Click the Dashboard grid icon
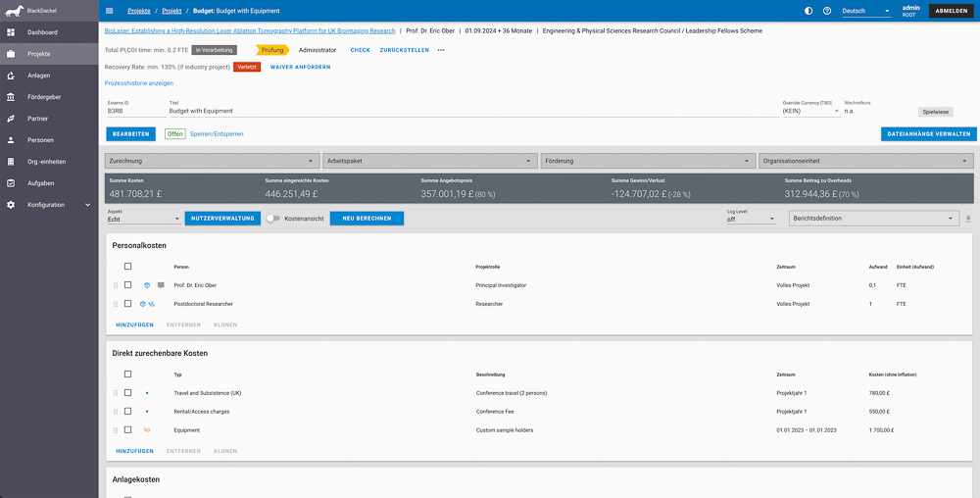 pyautogui.click(x=11, y=32)
